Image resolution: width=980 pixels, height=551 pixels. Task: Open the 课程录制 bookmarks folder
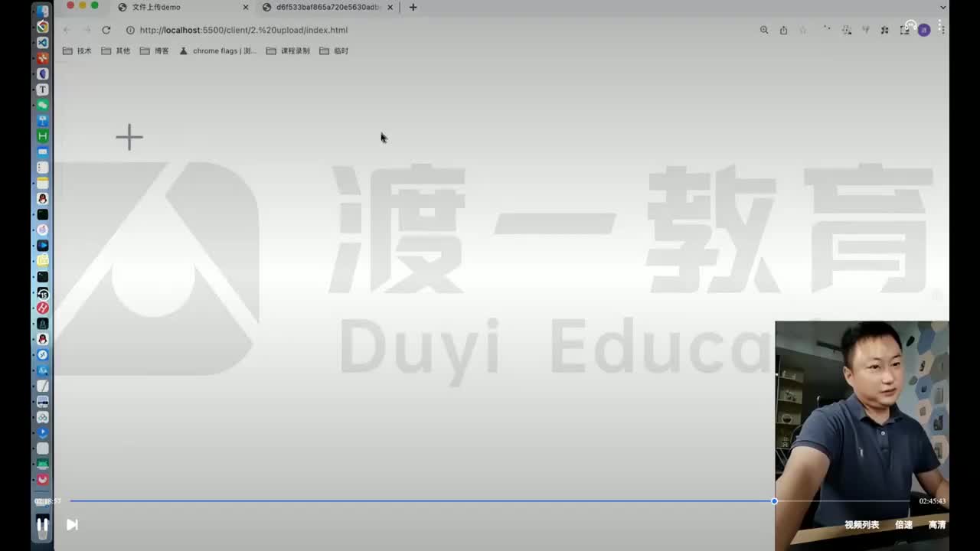[x=288, y=51]
